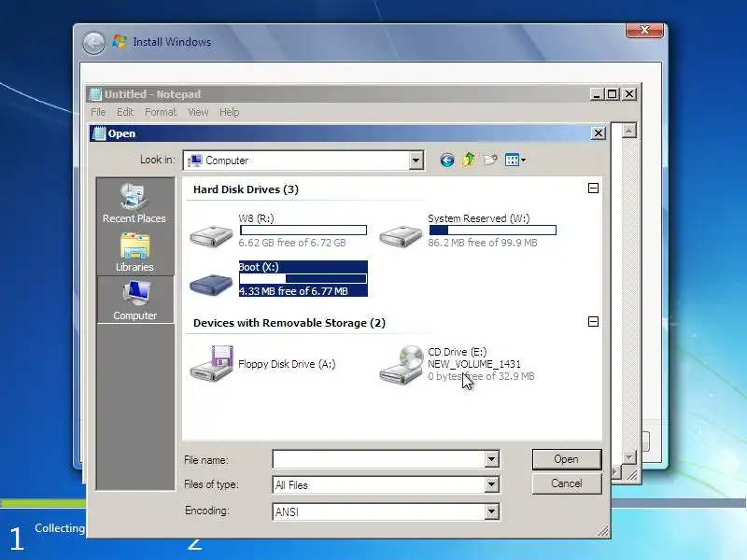Expand the Encoding dropdown

[491, 511]
